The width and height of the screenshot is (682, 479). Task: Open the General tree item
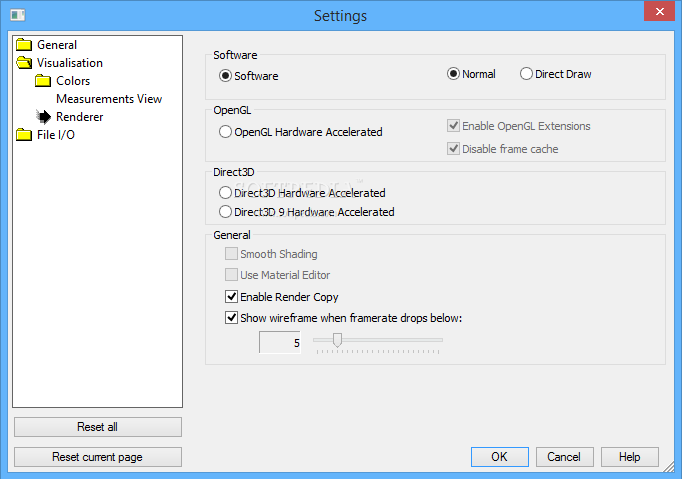coord(57,45)
